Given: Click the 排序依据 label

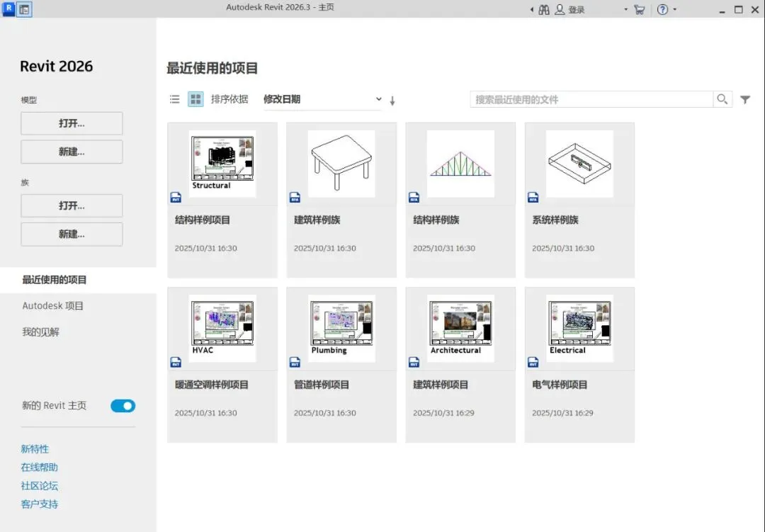Looking at the screenshot, I should tap(229, 99).
